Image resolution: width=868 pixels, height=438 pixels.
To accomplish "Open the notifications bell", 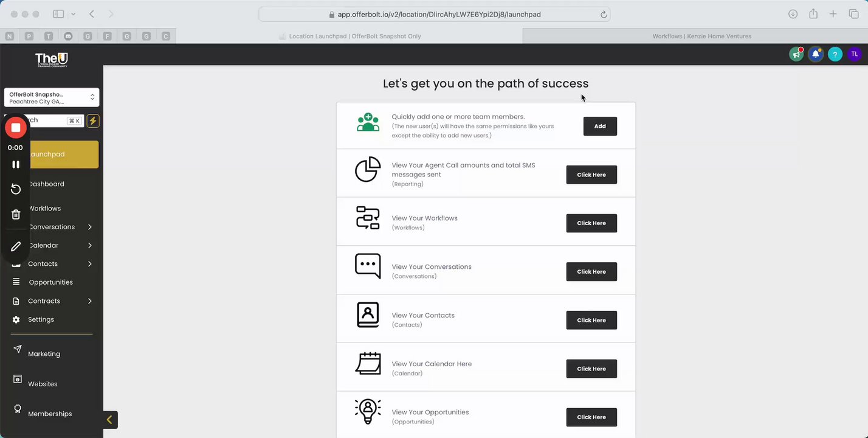I will [816, 54].
